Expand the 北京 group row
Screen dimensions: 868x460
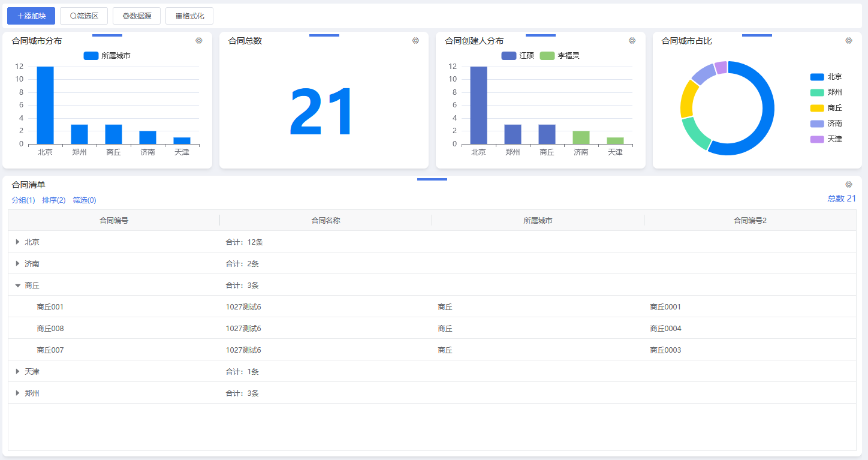[18, 242]
